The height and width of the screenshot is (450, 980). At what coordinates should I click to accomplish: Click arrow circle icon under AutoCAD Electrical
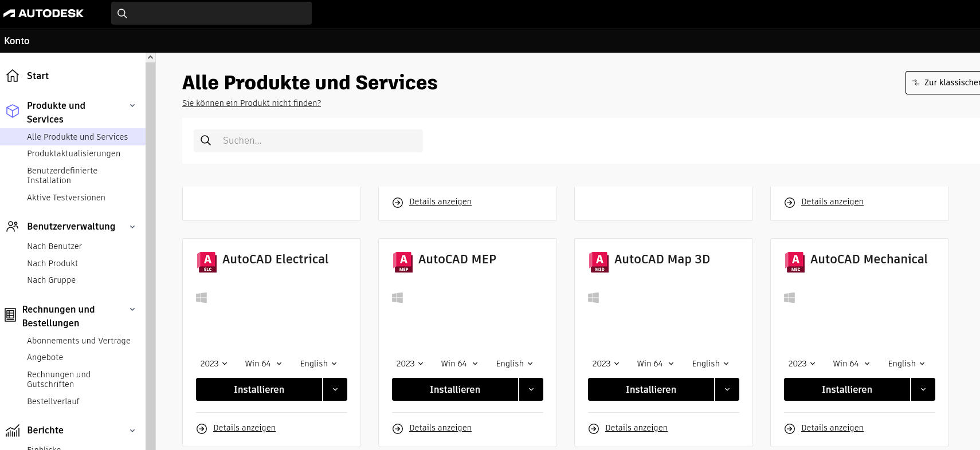click(202, 428)
